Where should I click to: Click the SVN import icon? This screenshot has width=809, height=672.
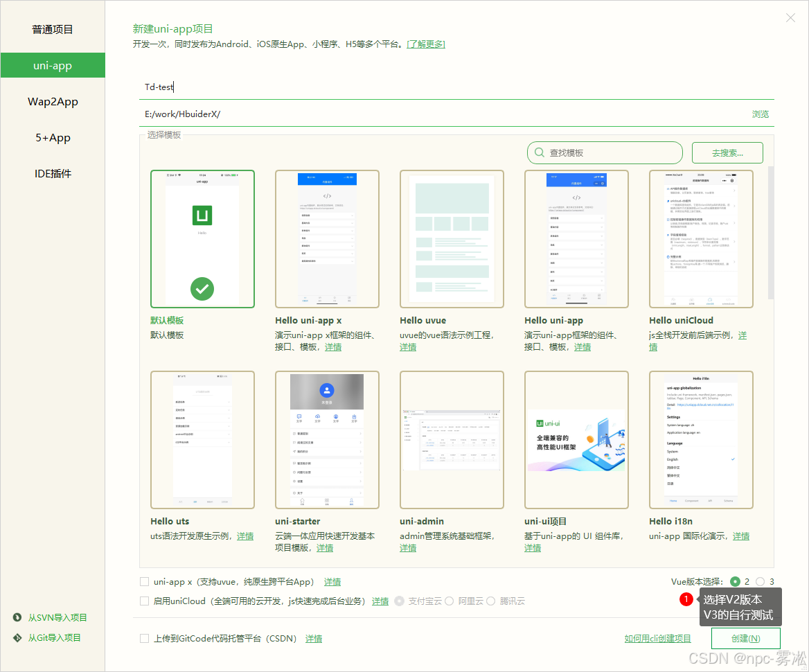pos(17,617)
